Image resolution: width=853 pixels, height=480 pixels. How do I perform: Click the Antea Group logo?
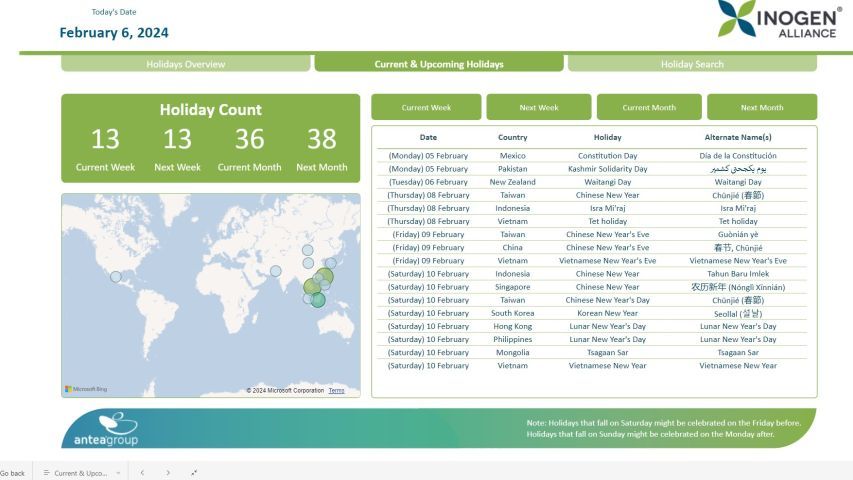point(106,429)
